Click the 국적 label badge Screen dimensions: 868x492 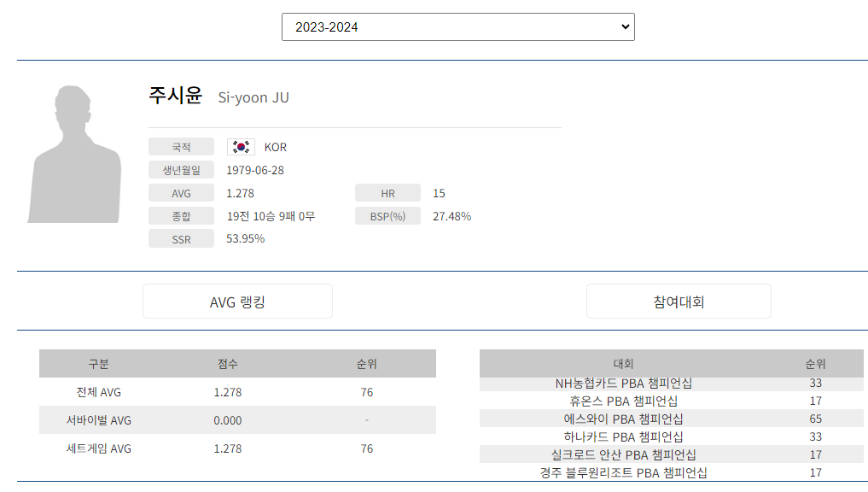tap(181, 146)
